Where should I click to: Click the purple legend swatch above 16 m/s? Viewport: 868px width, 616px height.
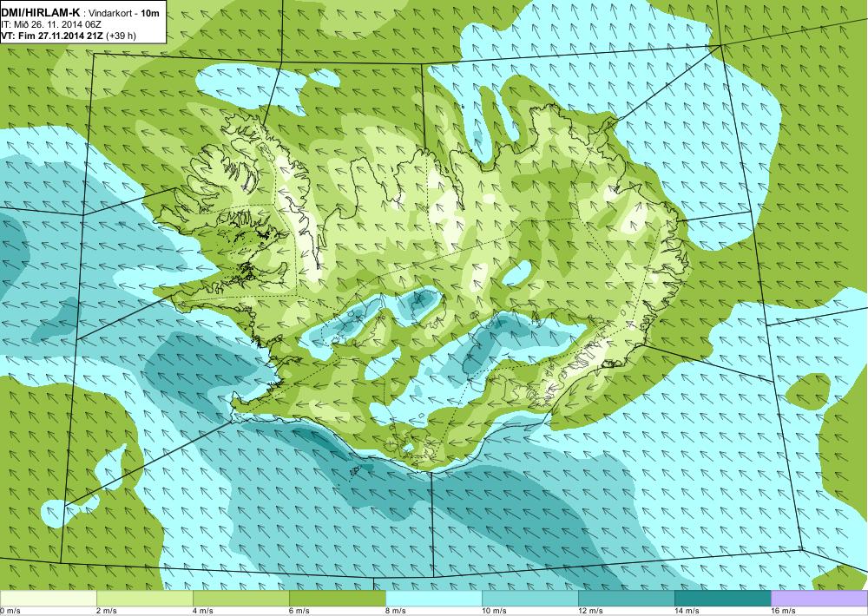(819, 599)
